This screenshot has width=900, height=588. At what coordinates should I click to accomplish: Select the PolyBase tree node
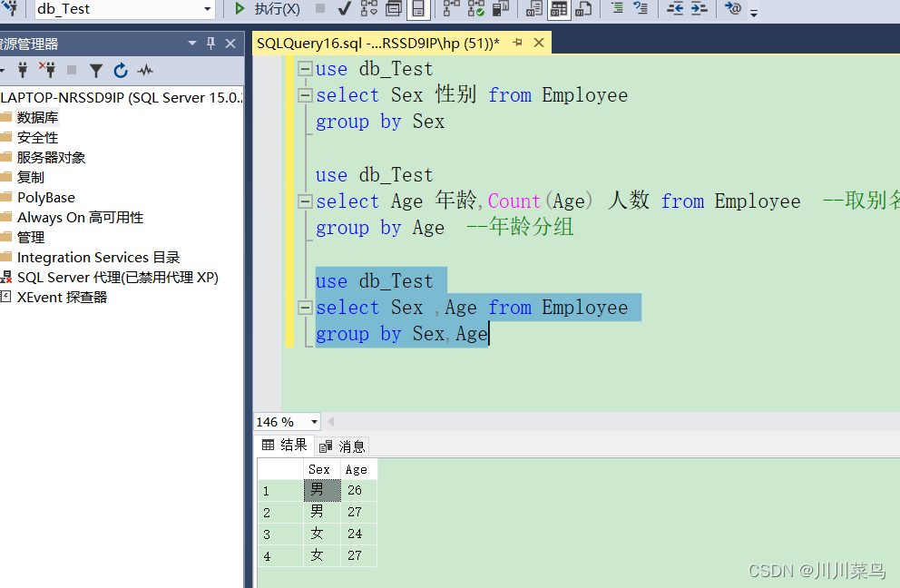pyautogui.click(x=46, y=198)
